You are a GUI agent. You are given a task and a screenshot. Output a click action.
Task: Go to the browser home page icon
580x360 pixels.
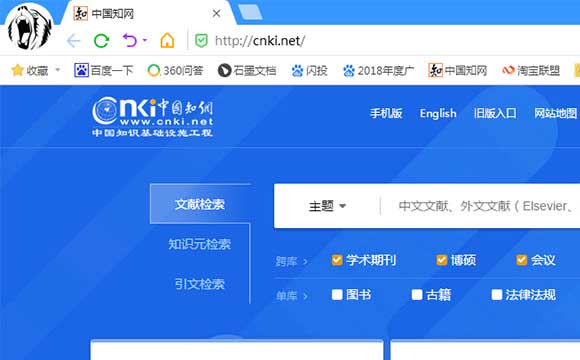(x=167, y=40)
